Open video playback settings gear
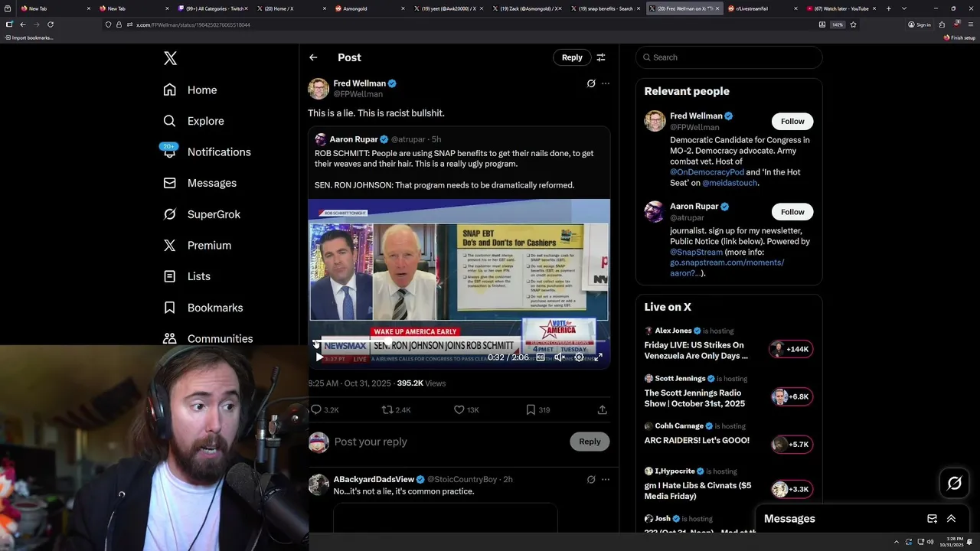Image resolution: width=980 pixels, height=551 pixels. (580, 357)
